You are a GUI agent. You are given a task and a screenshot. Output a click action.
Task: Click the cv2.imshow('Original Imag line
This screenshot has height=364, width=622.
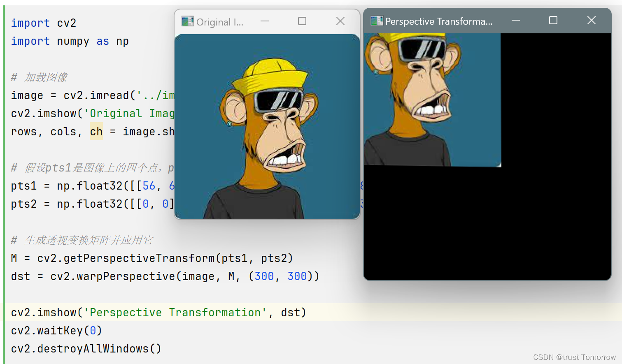(93, 114)
